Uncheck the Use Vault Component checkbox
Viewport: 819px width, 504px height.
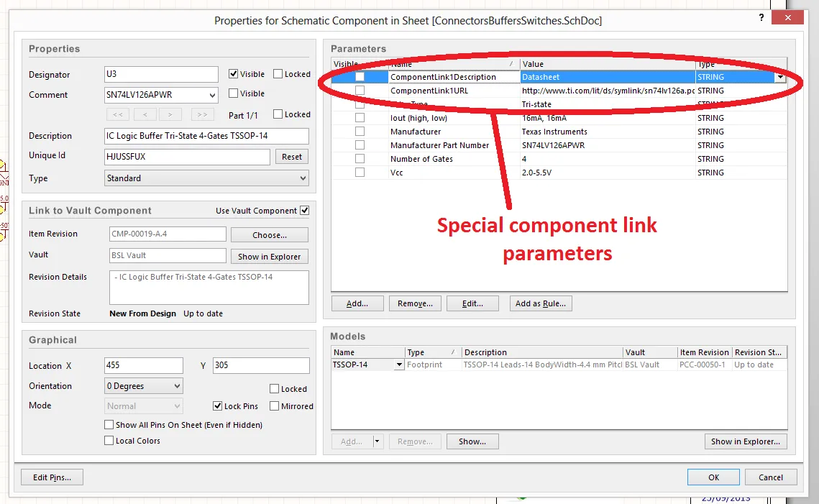pos(305,211)
